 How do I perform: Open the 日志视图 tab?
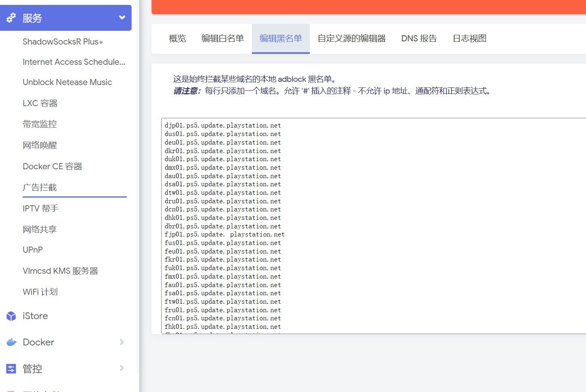[469, 38]
